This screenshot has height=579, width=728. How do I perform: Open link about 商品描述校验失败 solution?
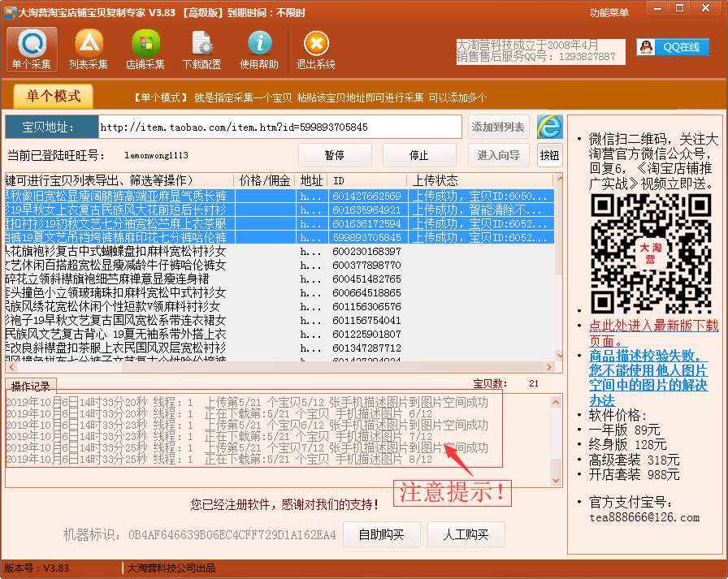click(648, 378)
